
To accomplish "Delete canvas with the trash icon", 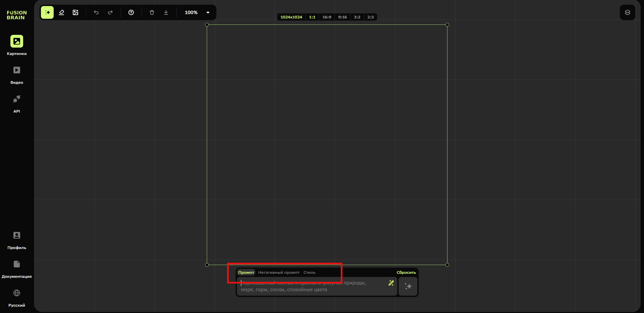I will [152, 12].
